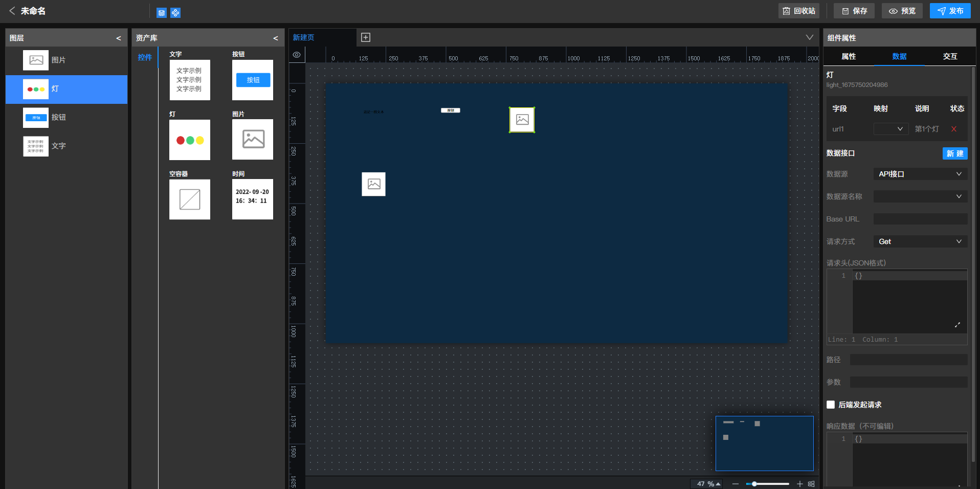The height and width of the screenshot is (489, 980).
Task: Publish the project with 发布
Action: click(x=950, y=11)
